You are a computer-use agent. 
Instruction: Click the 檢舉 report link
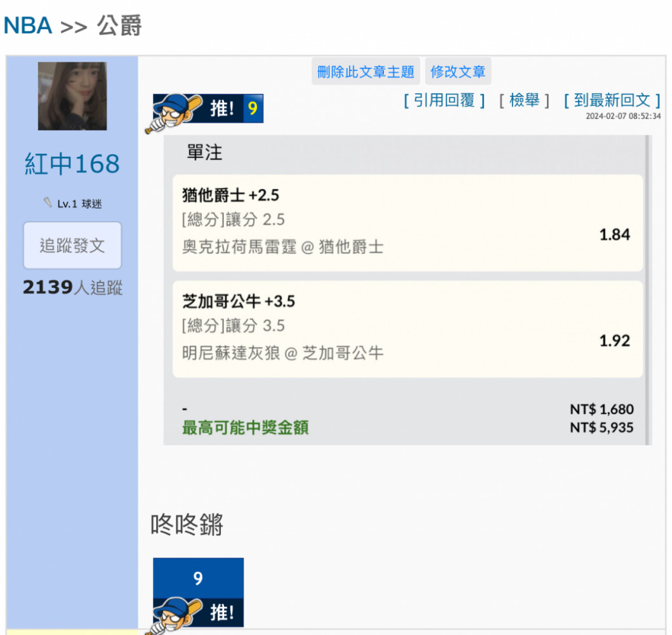pyautogui.click(x=524, y=101)
